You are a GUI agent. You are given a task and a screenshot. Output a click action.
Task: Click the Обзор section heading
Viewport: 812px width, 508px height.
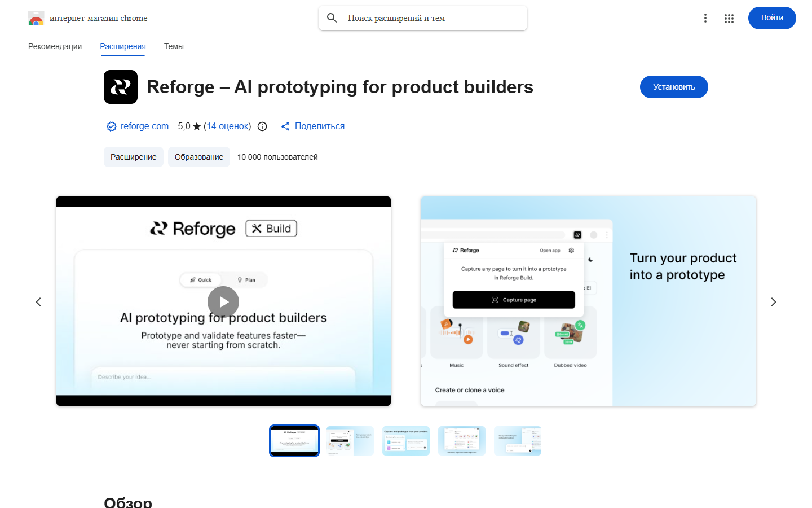[x=128, y=502]
